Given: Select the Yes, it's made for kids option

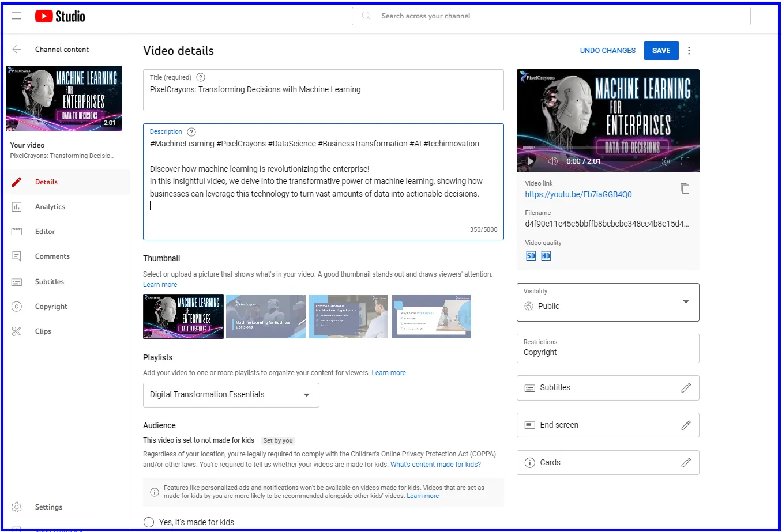Looking at the screenshot, I should click(x=149, y=522).
